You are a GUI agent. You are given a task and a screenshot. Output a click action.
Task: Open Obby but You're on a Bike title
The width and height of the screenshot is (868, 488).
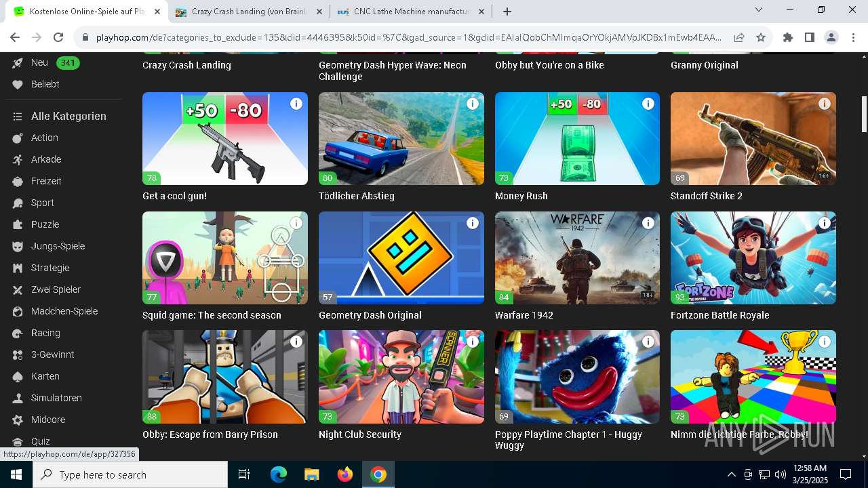[549, 65]
